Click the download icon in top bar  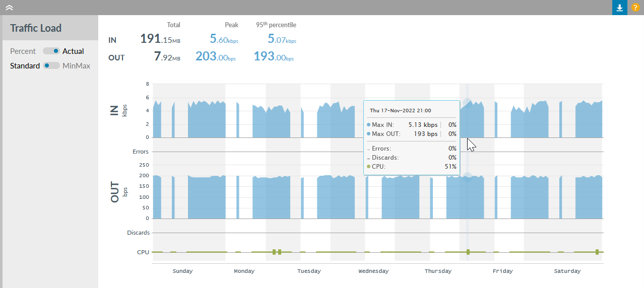(619, 8)
